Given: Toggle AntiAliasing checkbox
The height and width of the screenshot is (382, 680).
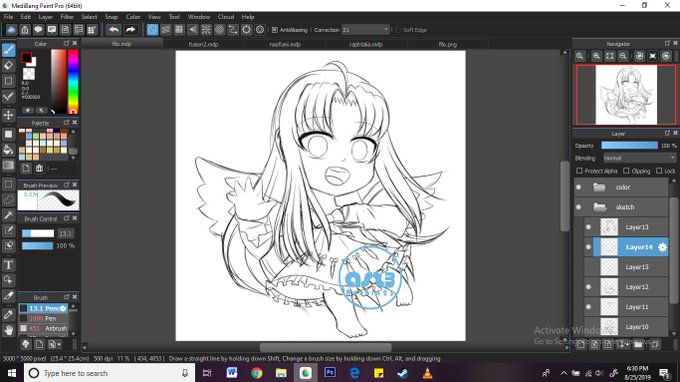Looking at the screenshot, I should (275, 30).
